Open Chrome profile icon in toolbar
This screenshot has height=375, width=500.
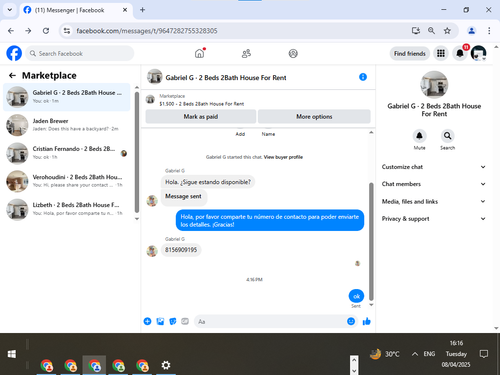[x=471, y=31]
